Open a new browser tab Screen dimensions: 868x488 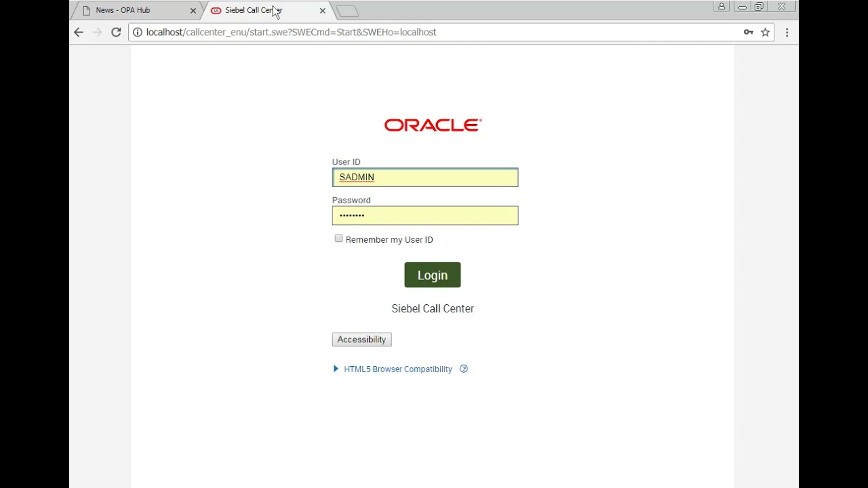[x=347, y=11]
